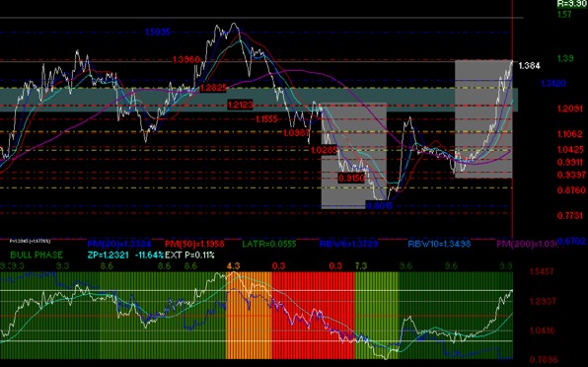Click the 1.2091 axis value

tap(570, 110)
